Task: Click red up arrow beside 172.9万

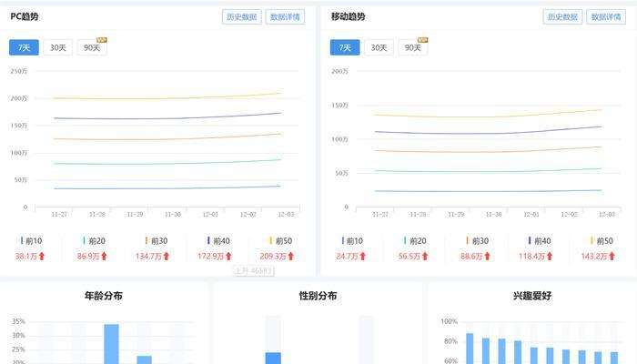Action: [228, 257]
